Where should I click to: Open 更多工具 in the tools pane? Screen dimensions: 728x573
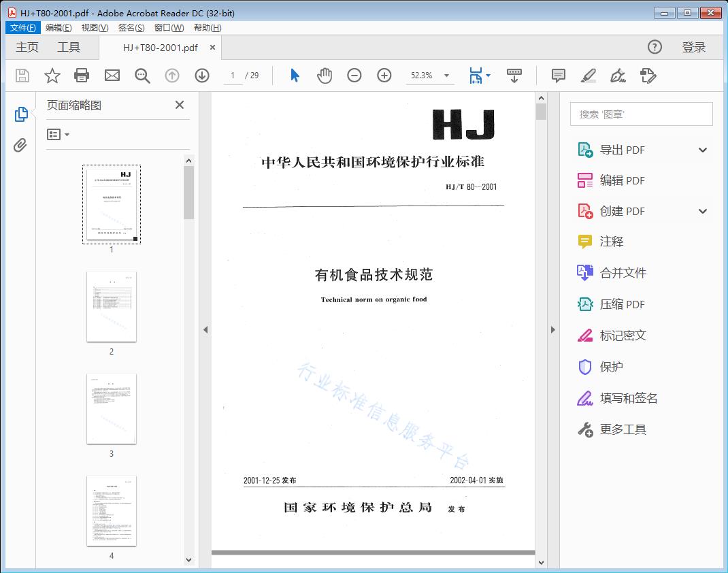click(623, 429)
